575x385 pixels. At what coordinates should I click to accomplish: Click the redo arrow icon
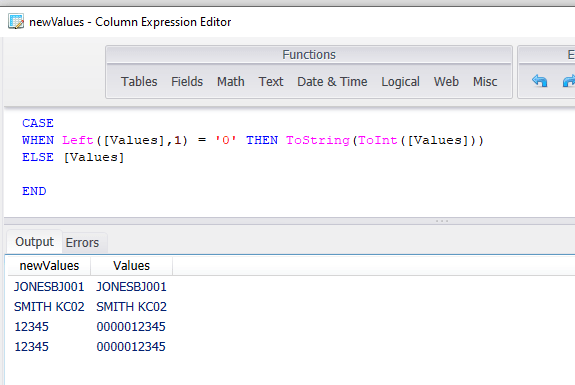pyautogui.click(x=569, y=81)
